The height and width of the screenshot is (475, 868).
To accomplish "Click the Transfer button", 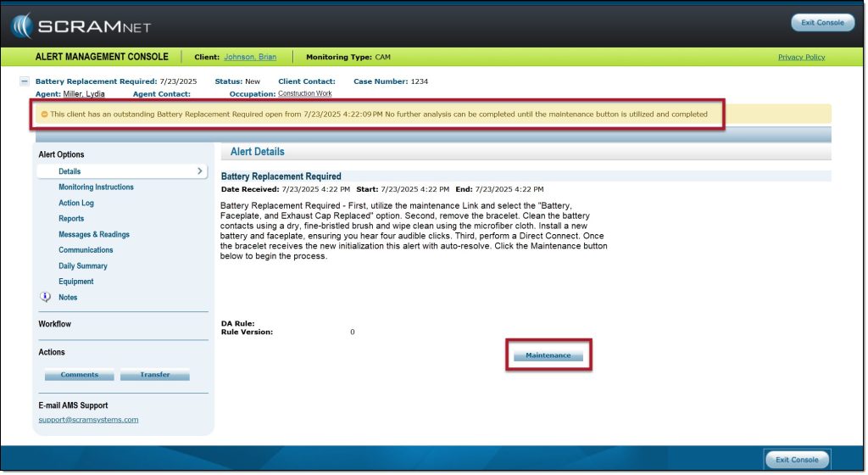I will (x=154, y=375).
